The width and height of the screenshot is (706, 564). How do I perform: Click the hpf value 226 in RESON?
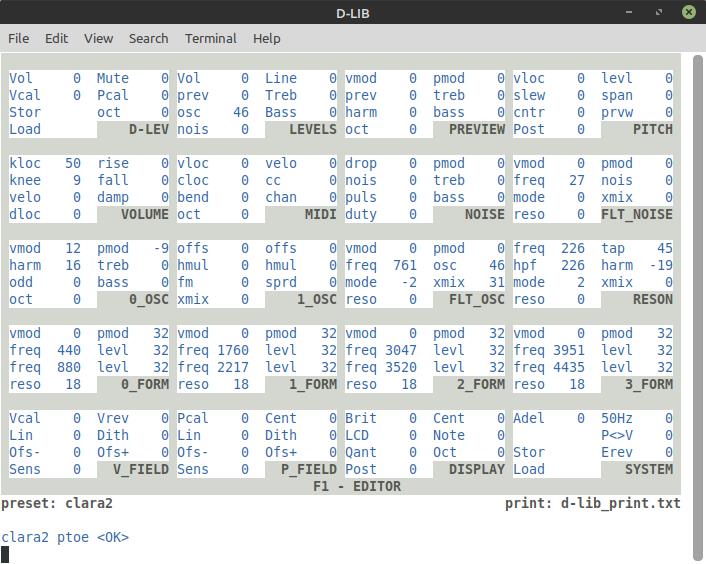coord(573,266)
